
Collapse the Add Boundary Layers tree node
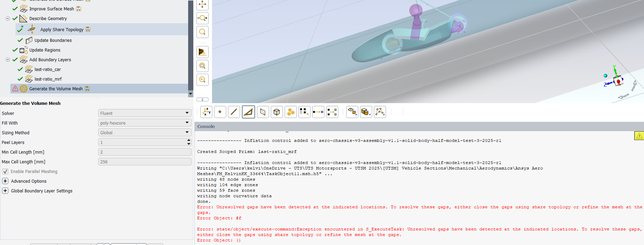coord(8,60)
